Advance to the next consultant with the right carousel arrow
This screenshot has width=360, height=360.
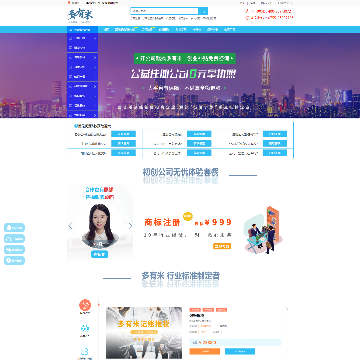click(x=130, y=226)
